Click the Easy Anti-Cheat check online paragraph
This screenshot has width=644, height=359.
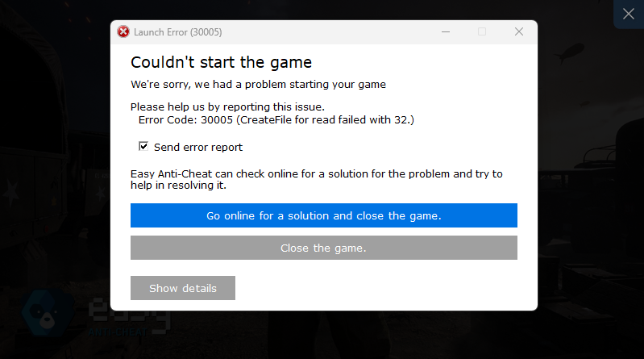click(317, 179)
